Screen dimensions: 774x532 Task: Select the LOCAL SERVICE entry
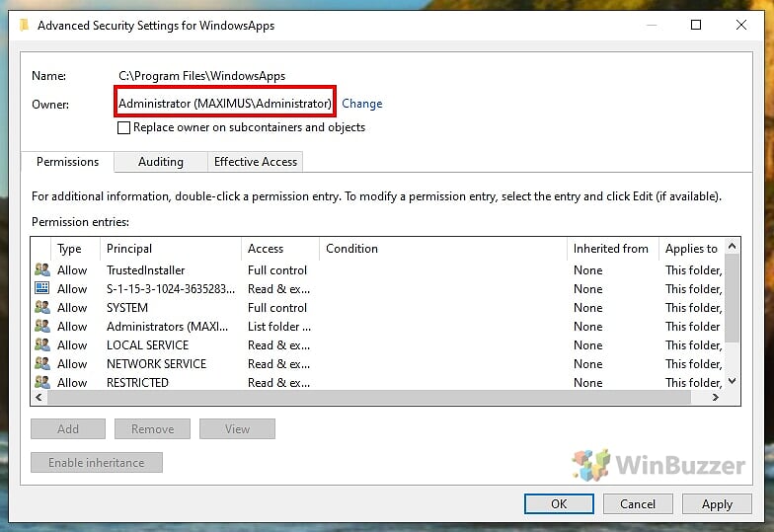point(378,345)
